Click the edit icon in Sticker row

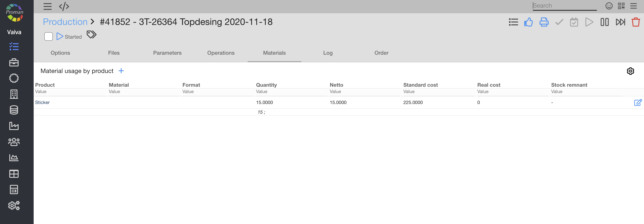click(x=638, y=102)
